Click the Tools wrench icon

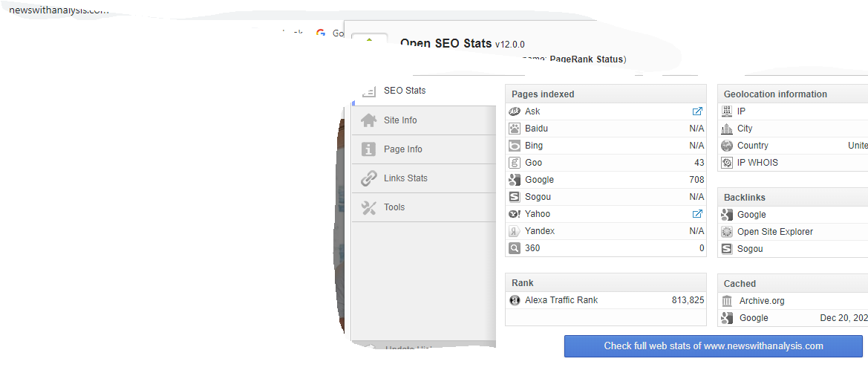[x=369, y=207]
